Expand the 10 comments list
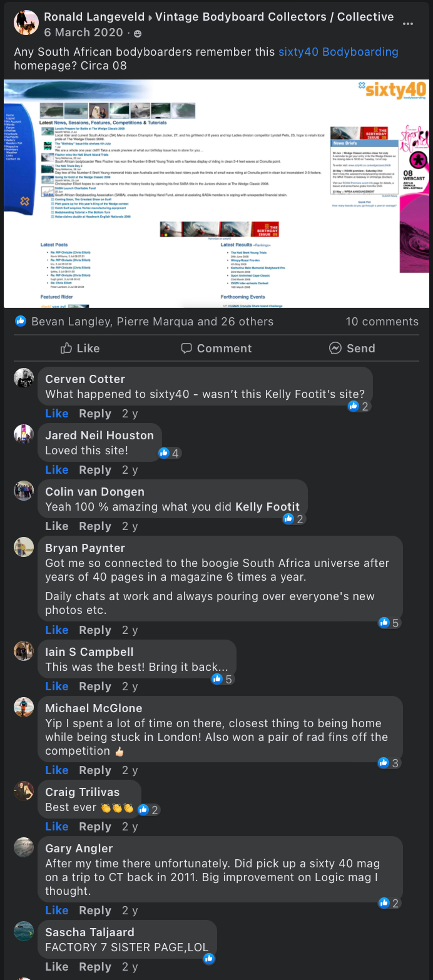 (x=382, y=322)
